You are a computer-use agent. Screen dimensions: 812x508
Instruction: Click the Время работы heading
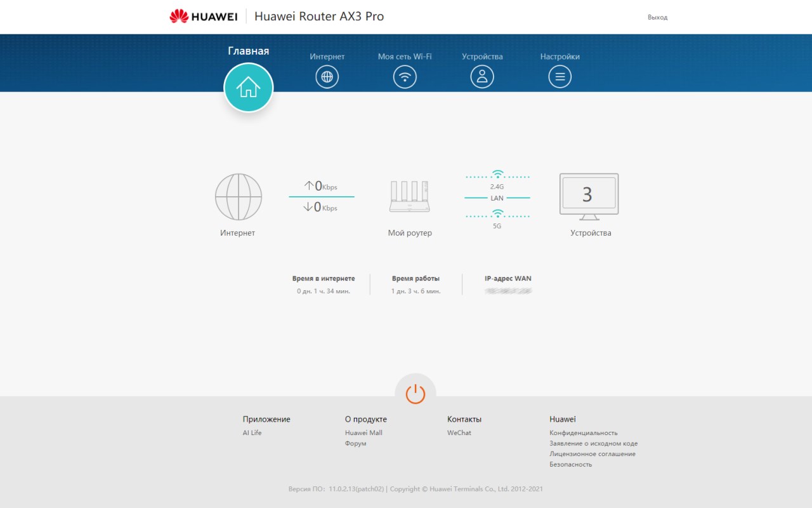(416, 278)
